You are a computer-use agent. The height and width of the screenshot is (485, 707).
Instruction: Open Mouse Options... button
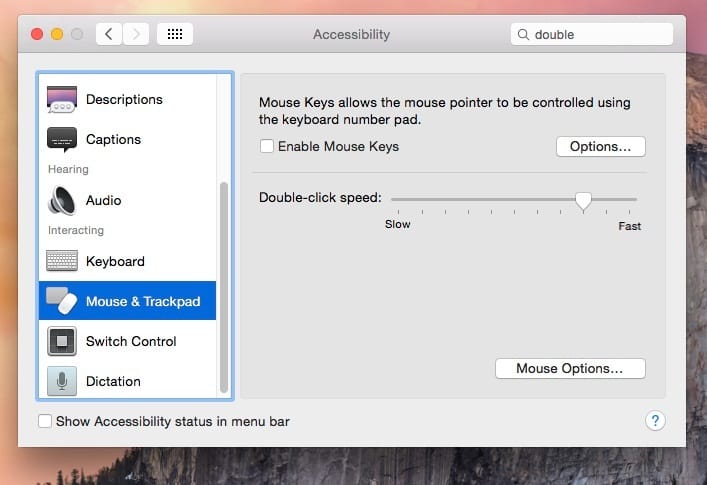click(570, 369)
